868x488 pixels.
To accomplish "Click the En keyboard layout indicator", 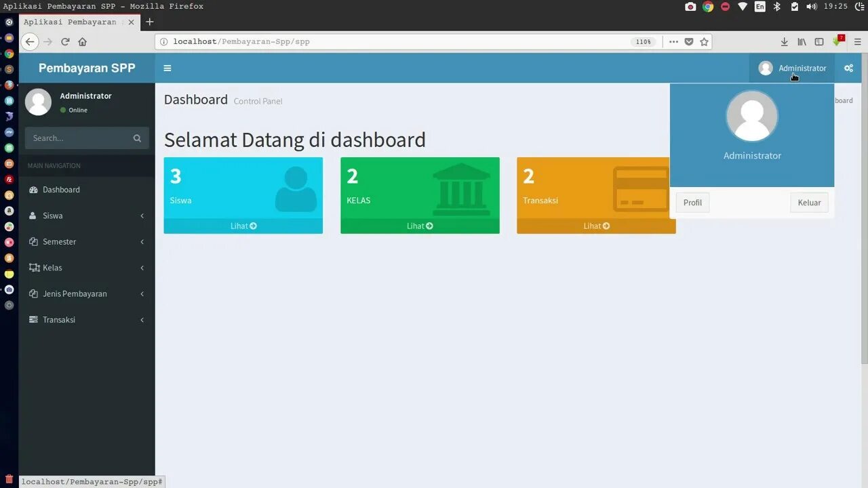I will [759, 6].
